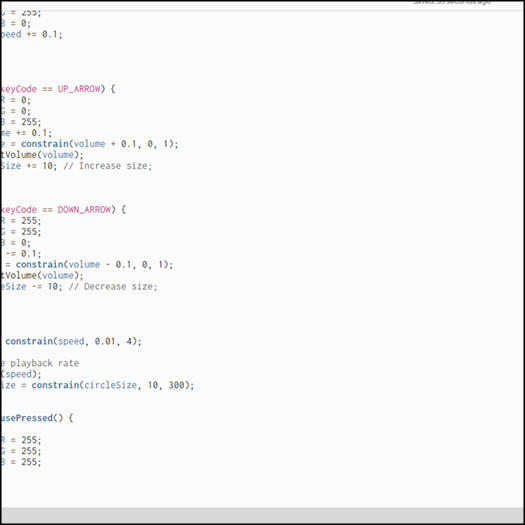The height and width of the screenshot is (525, 525).
Task: Click 'tVolume(volume);' below the volume + 0.1 line
Action: [42, 155]
